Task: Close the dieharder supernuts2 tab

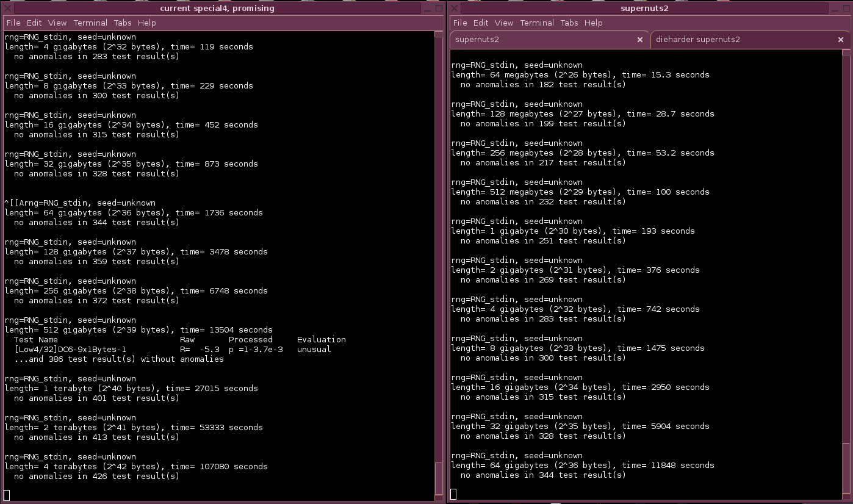Action: [x=840, y=40]
